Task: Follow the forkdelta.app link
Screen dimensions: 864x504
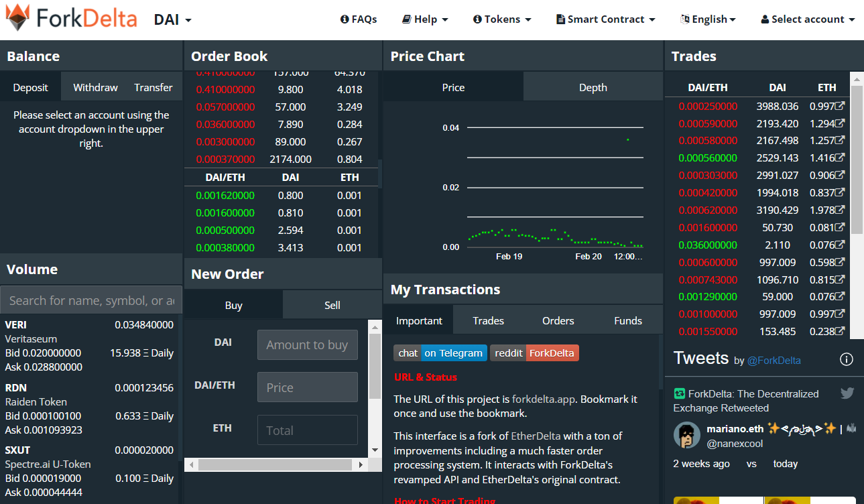Action: [x=544, y=399]
